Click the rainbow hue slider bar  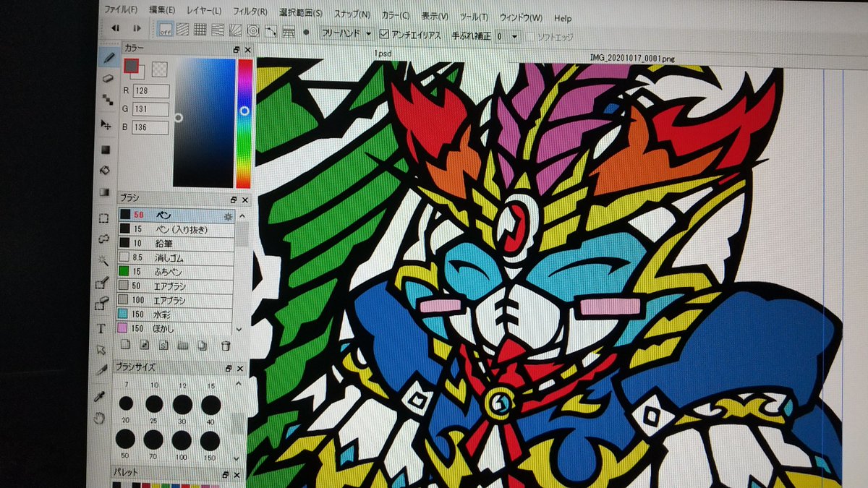click(x=244, y=123)
